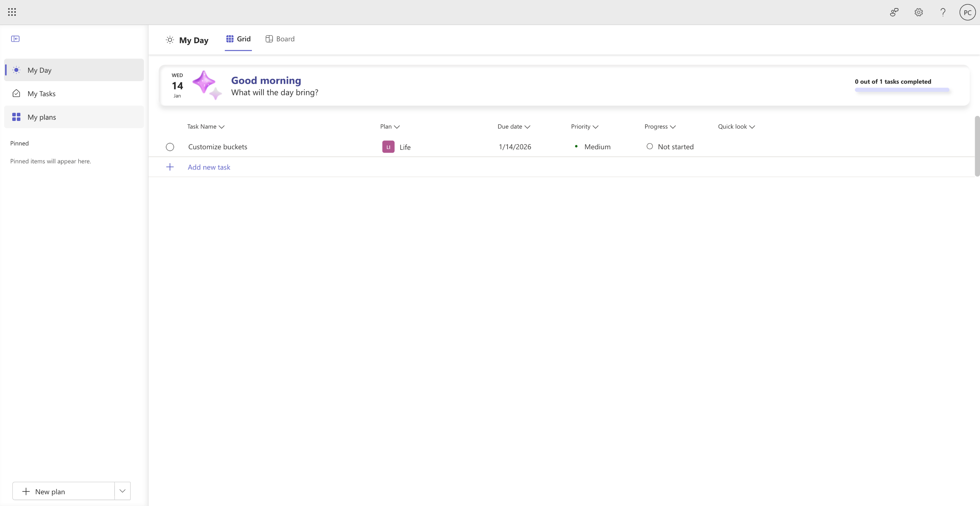Toggle Not started progress circle
The image size is (980, 506).
coord(650,146)
